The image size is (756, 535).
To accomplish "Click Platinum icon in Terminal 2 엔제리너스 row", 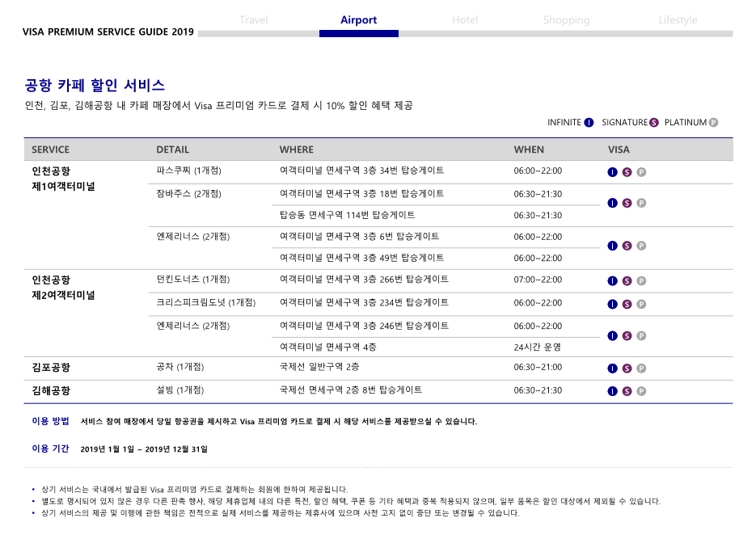I will [641, 336].
